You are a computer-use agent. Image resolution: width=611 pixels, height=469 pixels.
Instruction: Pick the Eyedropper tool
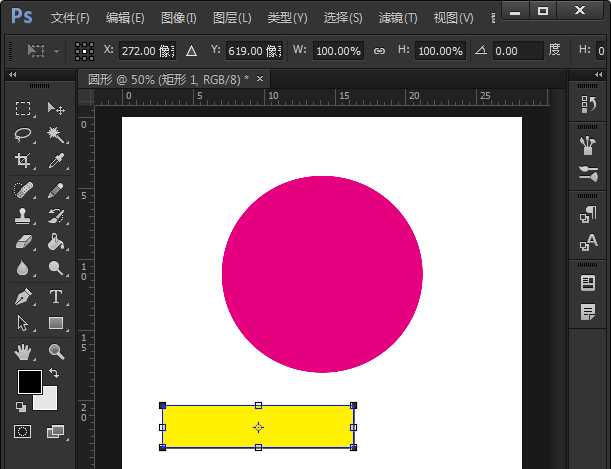[56, 161]
